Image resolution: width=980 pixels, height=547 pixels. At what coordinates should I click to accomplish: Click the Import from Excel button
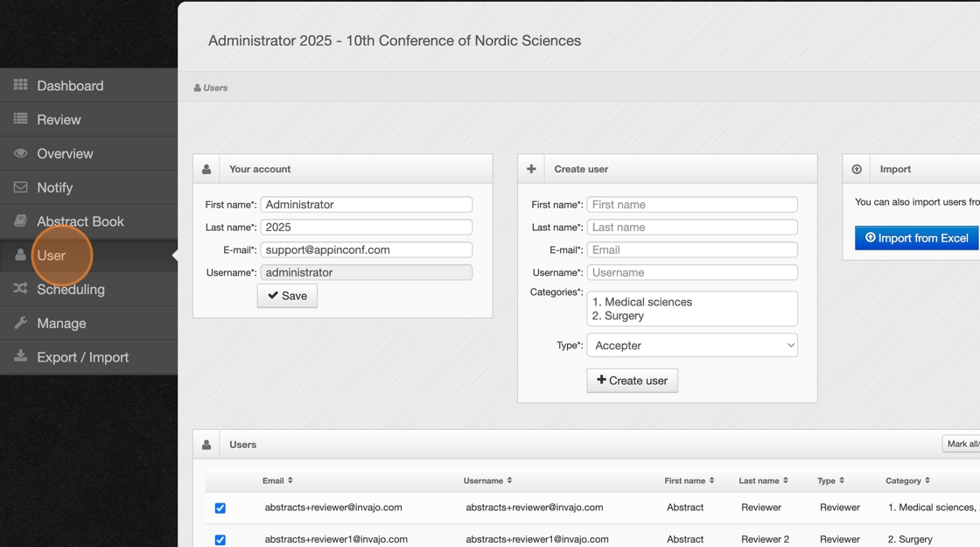point(916,238)
